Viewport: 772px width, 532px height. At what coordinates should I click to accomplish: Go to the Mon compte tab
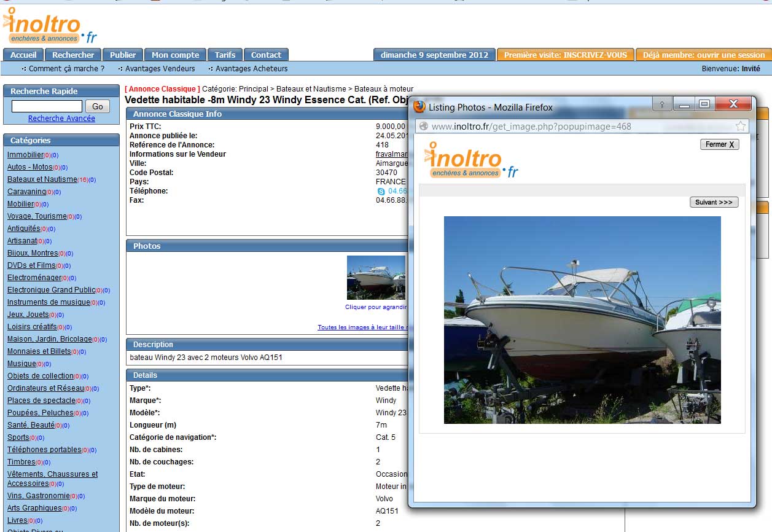coord(175,55)
